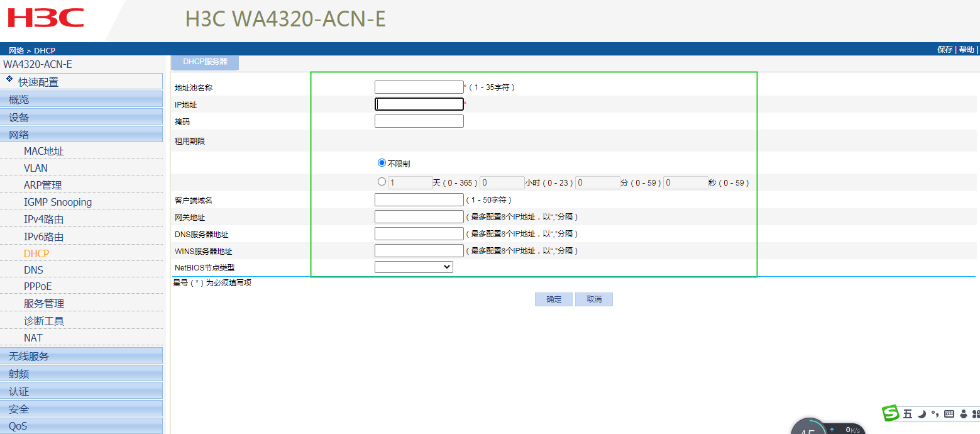The image size is (980, 434).
Task: Open the VLAN menu item
Action: (36, 168)
